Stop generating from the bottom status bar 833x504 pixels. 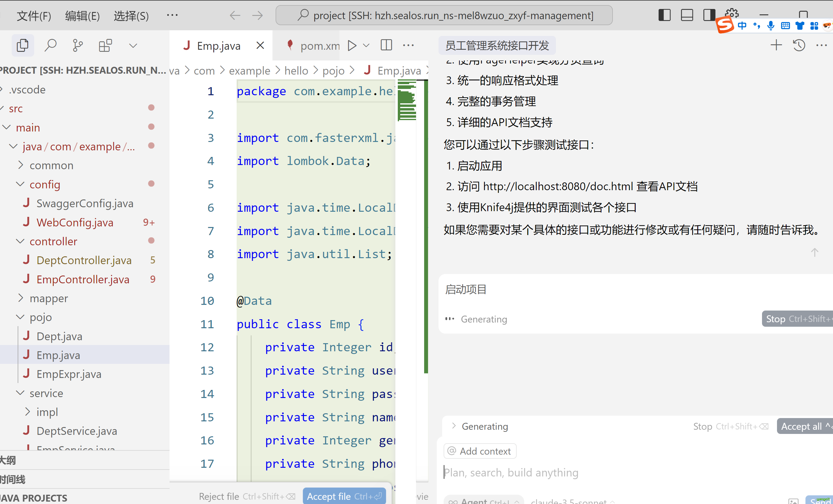coord(731,426)
